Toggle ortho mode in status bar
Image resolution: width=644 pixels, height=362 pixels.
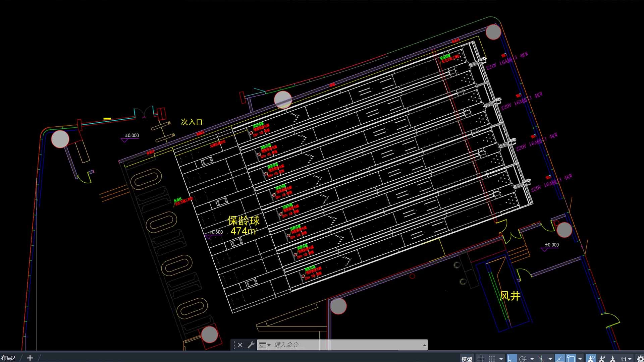pos(511,359)
